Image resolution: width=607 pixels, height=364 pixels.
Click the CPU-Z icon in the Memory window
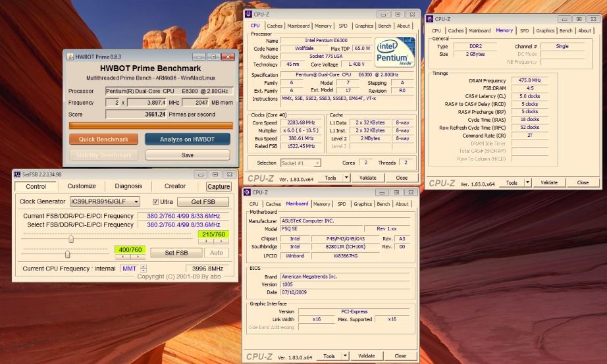[x=430, y=19]
